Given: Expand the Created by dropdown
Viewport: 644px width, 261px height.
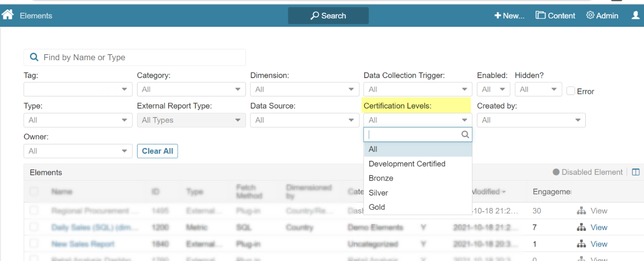Looking at the screenshot, I should click(531, 120).
